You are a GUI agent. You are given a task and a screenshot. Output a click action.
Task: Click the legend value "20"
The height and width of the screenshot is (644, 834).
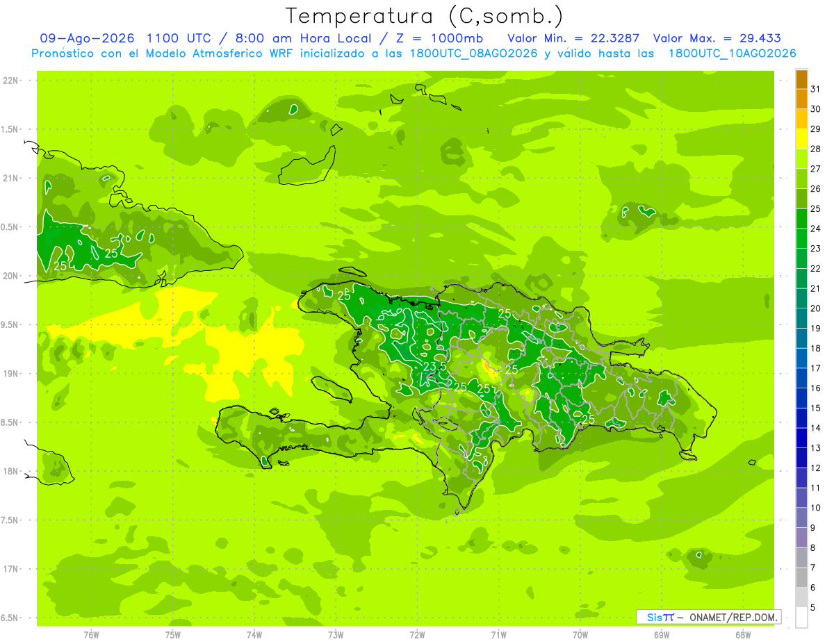coord(816,308)
